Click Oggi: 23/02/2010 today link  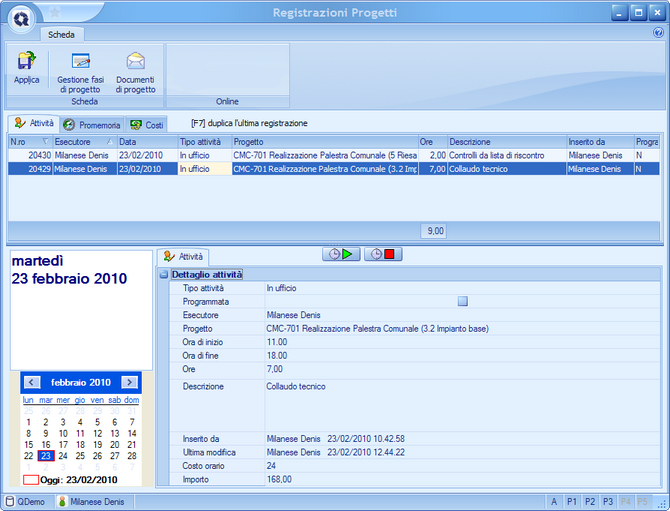click(70, 480)
